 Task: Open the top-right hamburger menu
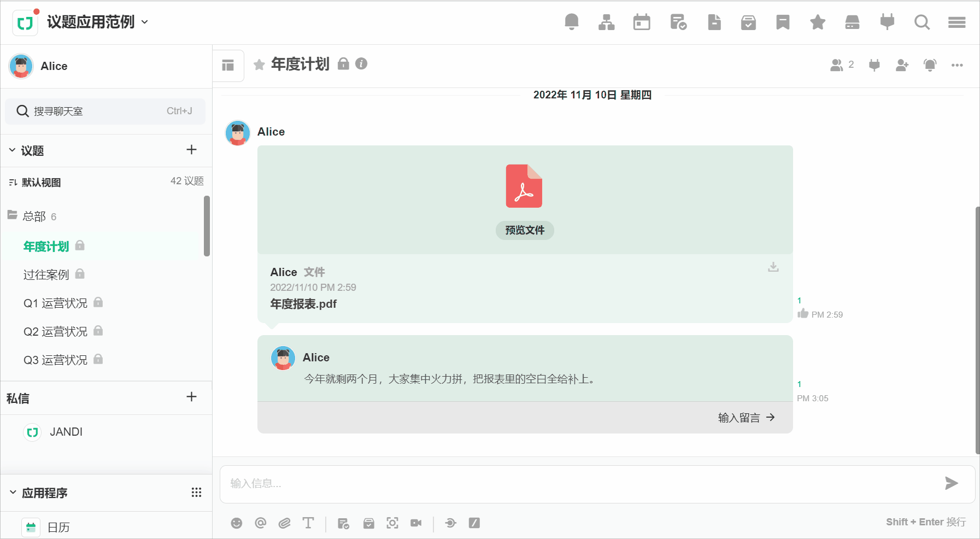[956, 22]
